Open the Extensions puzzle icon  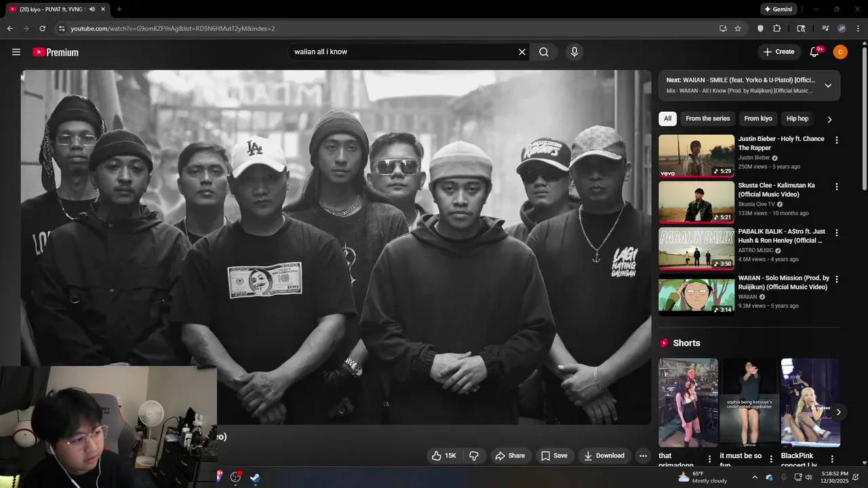pyautogui.click(x=777, y=28)
